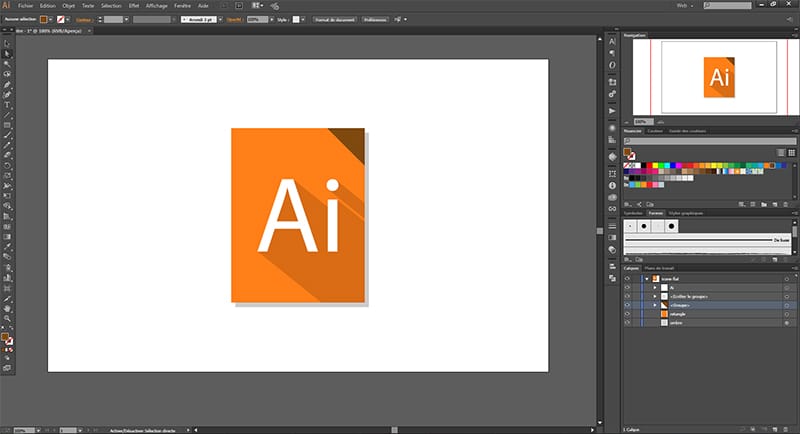
Task: Collapse the 'Icone flat' layer tree
Action: [647, 279]
